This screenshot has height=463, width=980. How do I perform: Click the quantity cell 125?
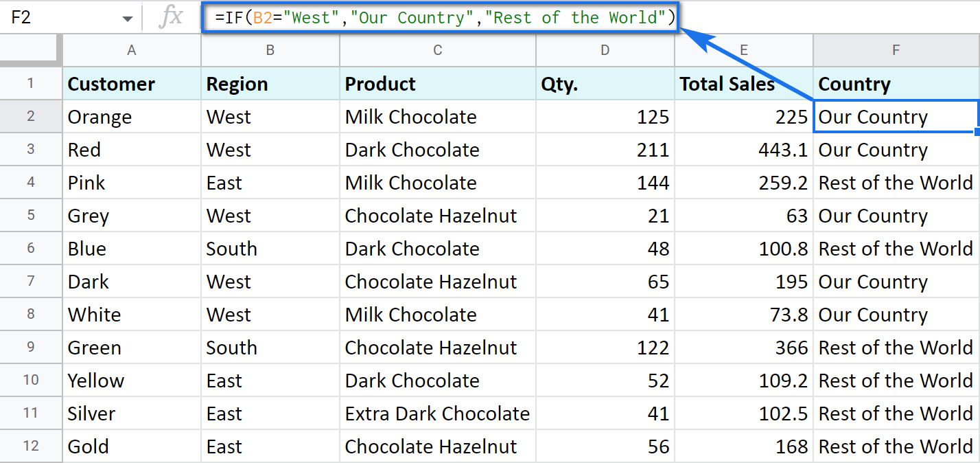coord(605,117)
